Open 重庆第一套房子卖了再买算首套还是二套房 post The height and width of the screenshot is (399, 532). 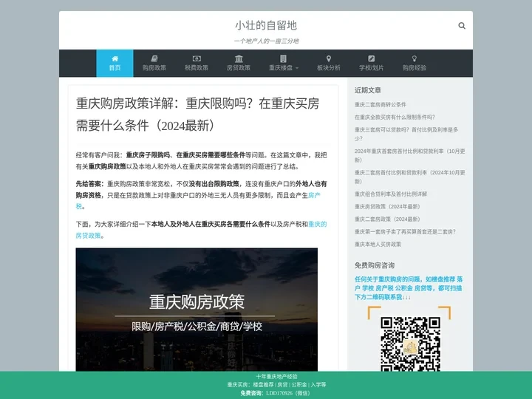click(405, 232)
